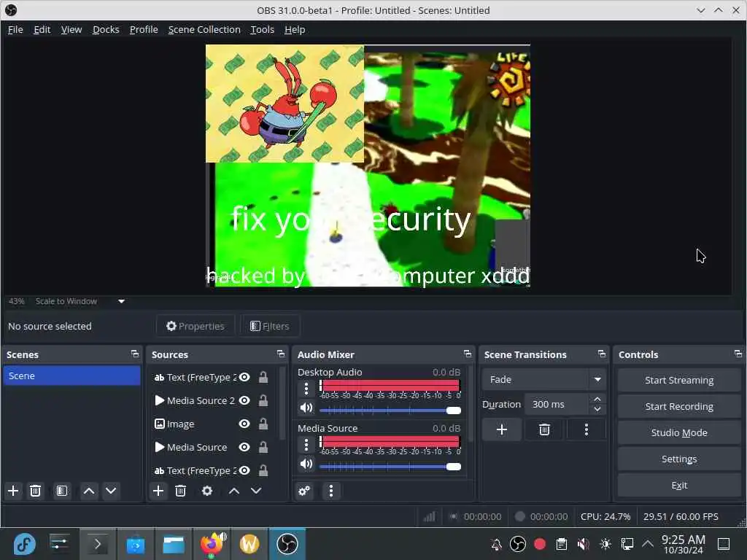Open Filters button under preview
The width and height of the screenshot is (747, 560).
(x=270, y=326)
